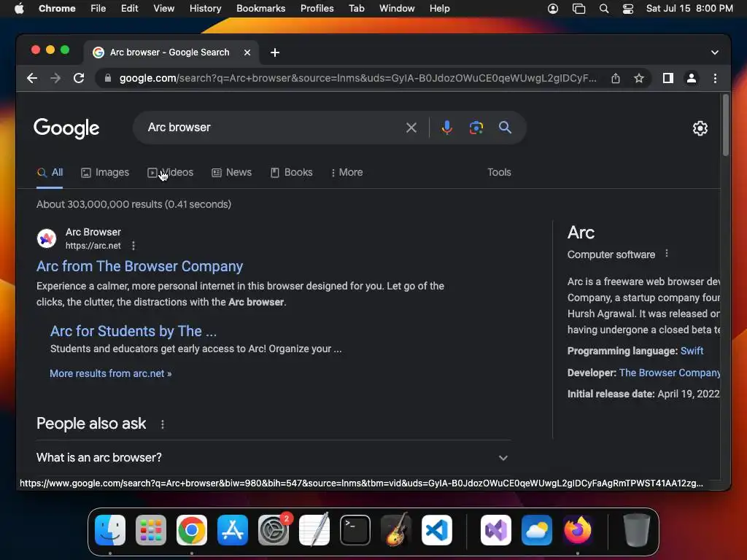
Task: Clear the search box text
Action: [411, 128]
